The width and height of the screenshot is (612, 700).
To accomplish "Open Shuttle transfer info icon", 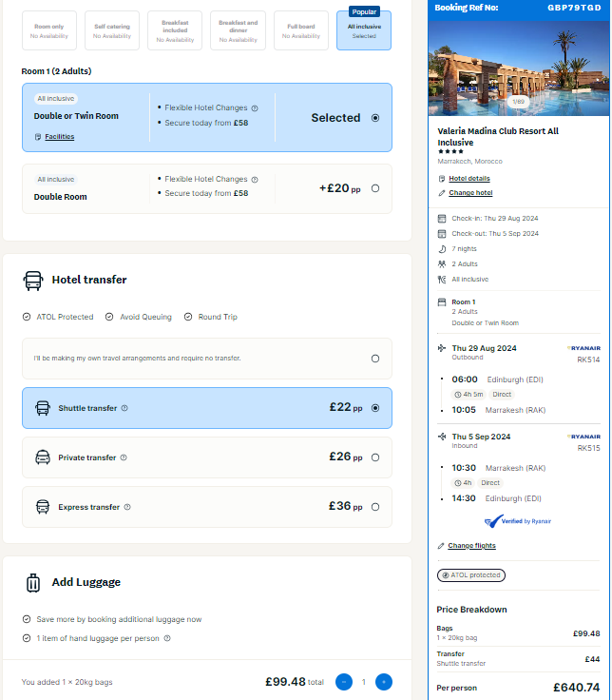I will coord(124,408).
